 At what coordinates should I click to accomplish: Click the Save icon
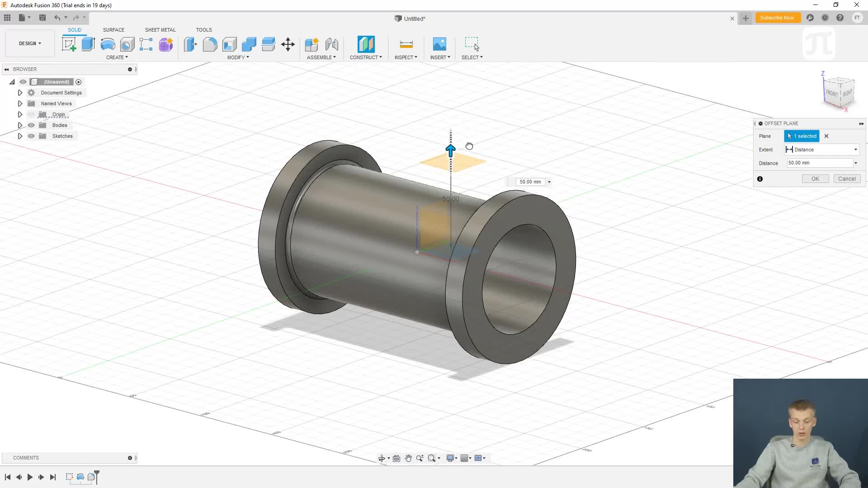42,18
